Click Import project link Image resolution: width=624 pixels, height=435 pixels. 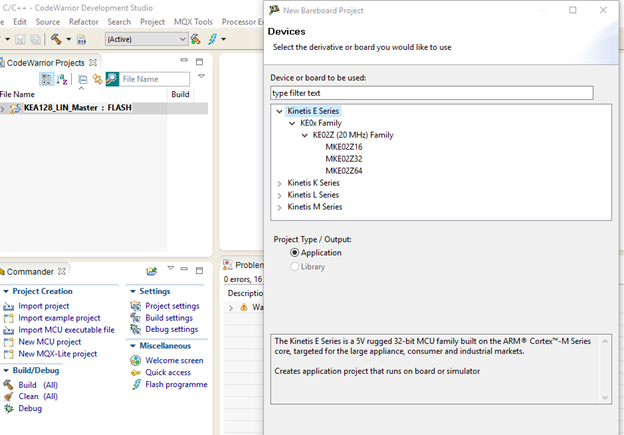tap(44, 306)
